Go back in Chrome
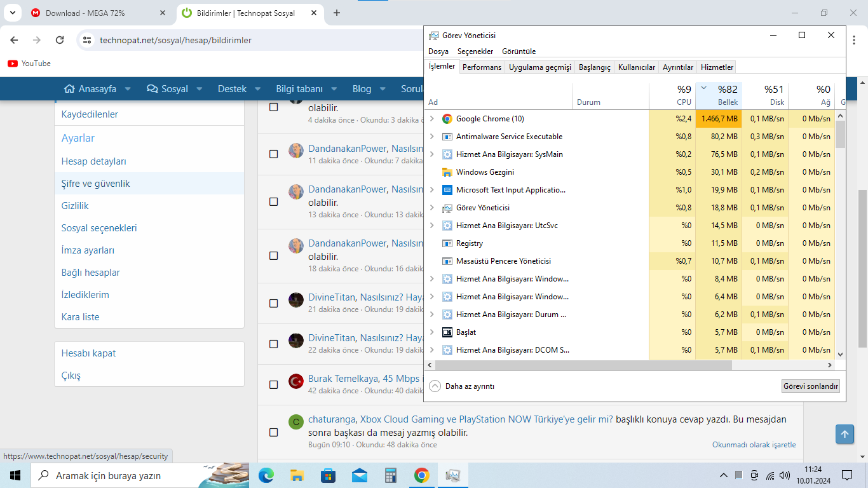Screen dimensions: 868x488 point(15,40)
